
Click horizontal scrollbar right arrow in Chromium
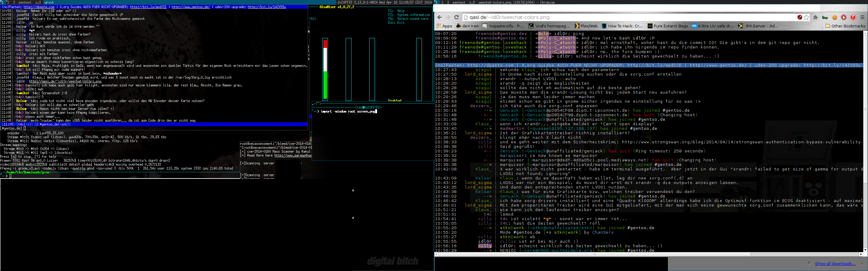[x=861, y=254]
